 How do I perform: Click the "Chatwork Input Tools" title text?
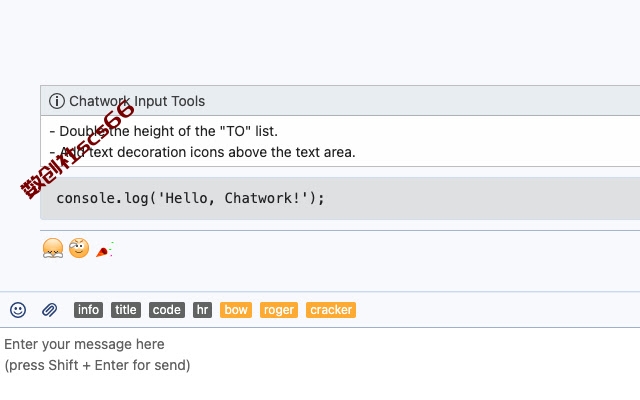click(137, 101)
